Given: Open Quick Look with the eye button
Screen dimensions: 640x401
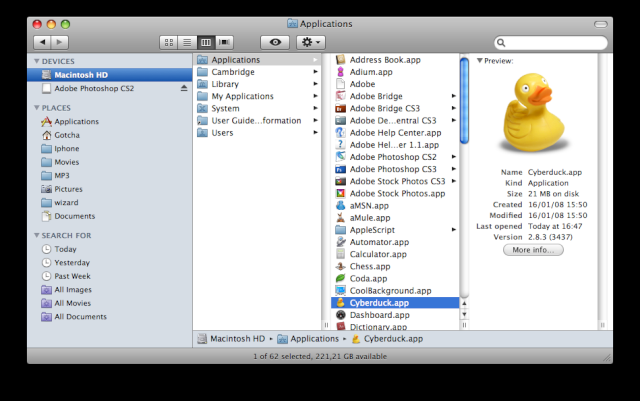Looking at the screenshot, I should (x=275, y=42).
